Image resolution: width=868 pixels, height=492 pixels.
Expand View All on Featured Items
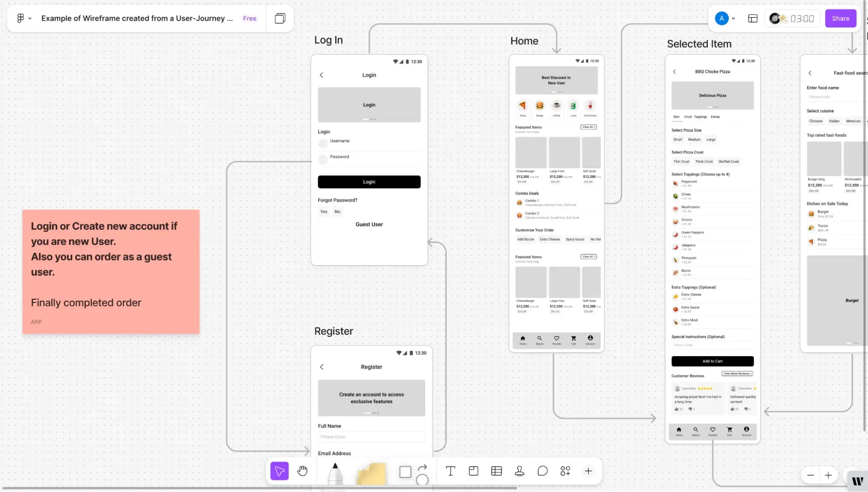click(x=588, y=127)
